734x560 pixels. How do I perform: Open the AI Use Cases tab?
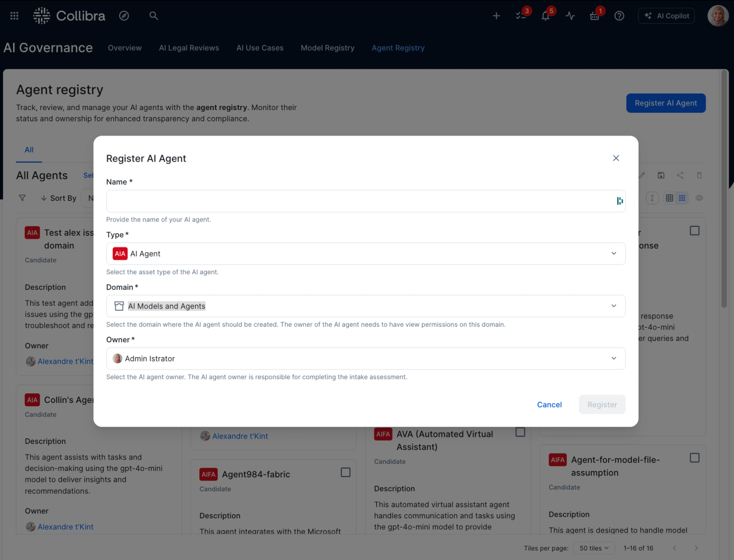(259, 47)
